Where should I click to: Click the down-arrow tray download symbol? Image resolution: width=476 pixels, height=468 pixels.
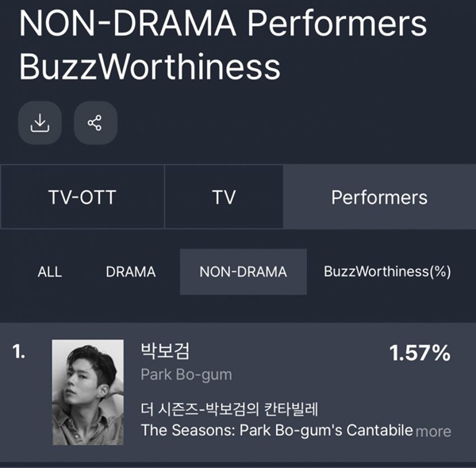tap(40, 123)
